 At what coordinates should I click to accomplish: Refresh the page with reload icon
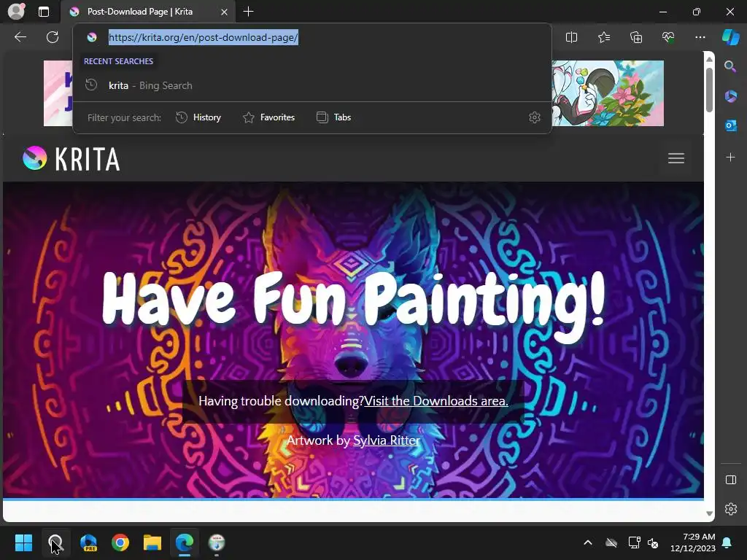[53, 37]
